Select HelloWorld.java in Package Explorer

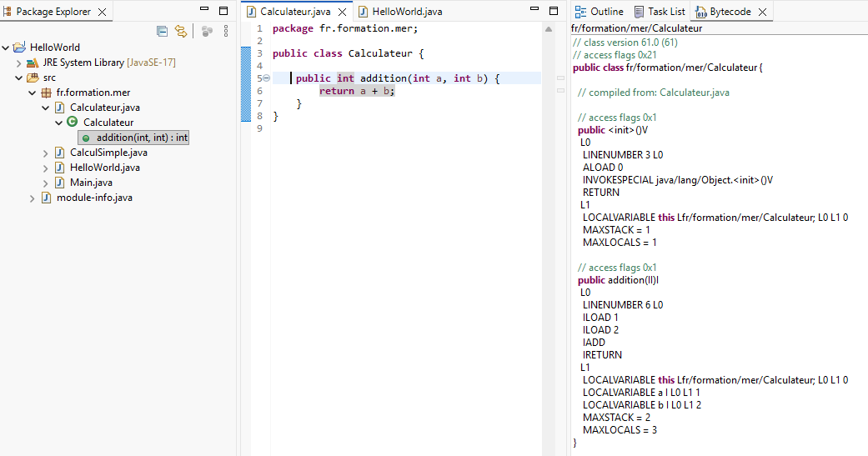pyautogui.click(x=104, y=167)
